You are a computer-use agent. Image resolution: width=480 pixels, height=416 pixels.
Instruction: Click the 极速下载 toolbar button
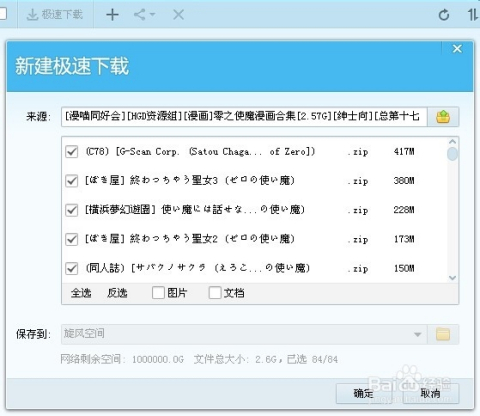coord(55,15)
